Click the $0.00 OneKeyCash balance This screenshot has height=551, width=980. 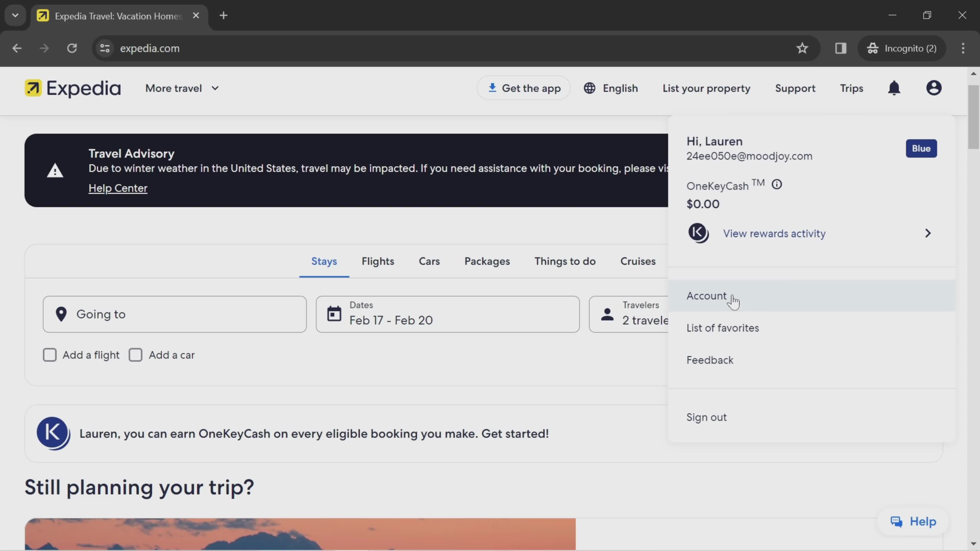click(x=703, y=204)
